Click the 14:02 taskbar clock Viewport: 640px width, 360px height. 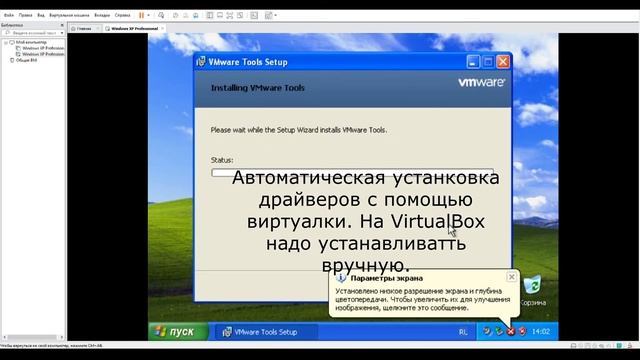tap(541, 331)
